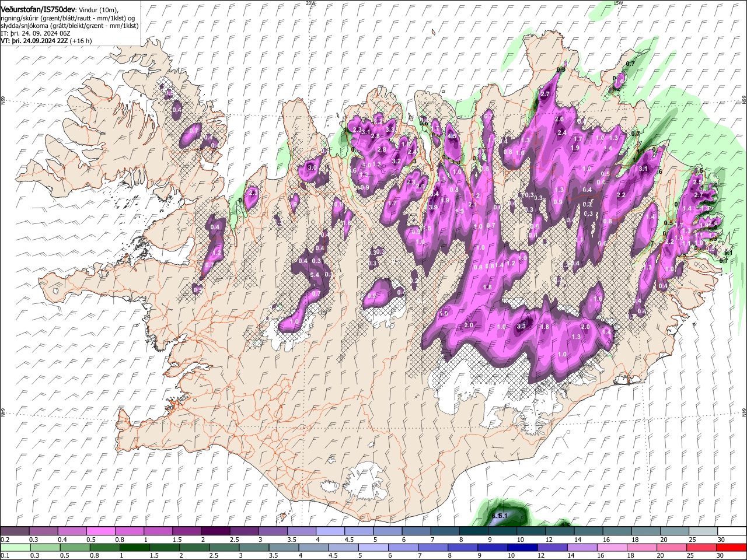Image resolution: width=747 pixels, height=560 pixels.
Task: Click the 4.5 precipitation value on the map
Action: 452,136
